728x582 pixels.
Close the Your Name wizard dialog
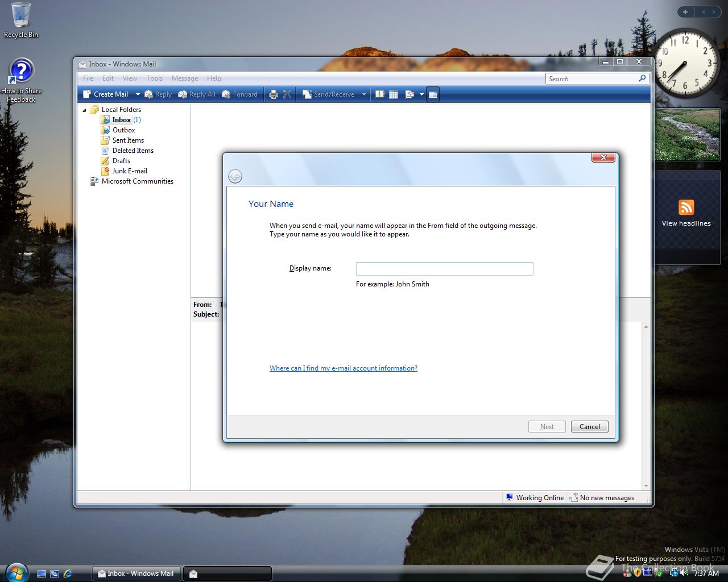[x=603, y=157]
